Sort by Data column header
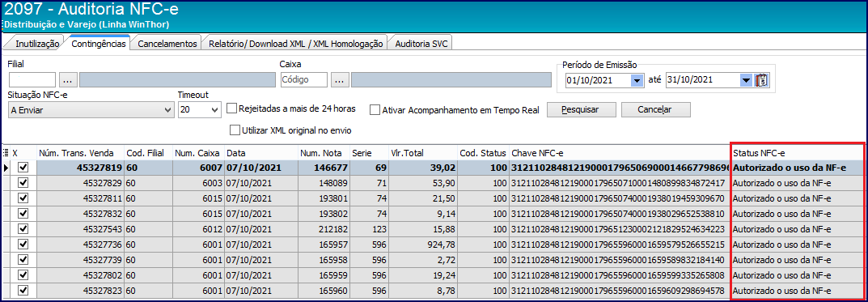The image size is (868, 302). coord(260,152)
